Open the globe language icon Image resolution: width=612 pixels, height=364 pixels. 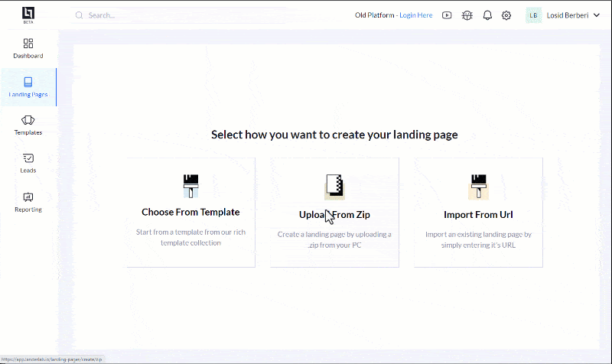coord(467,15)
